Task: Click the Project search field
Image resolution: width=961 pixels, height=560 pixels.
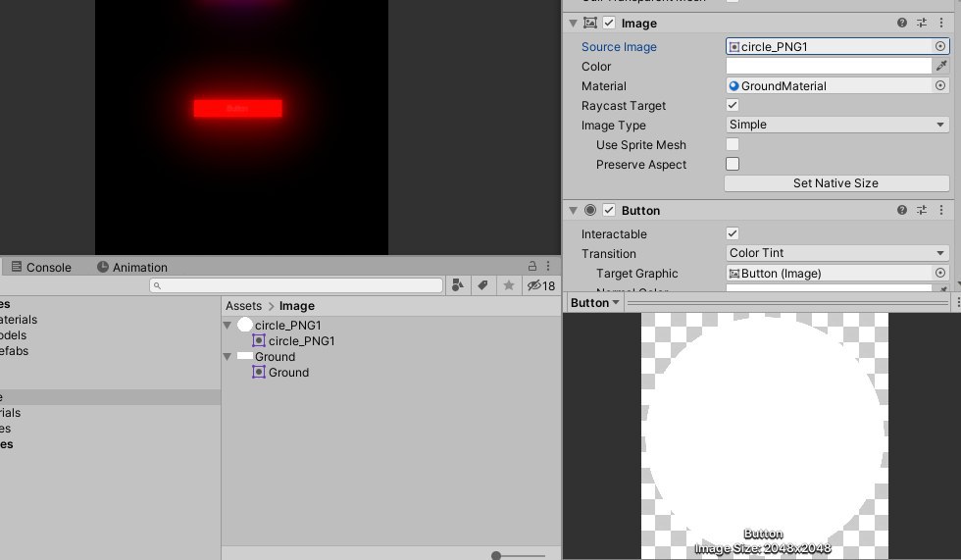Action: [296, 285]
